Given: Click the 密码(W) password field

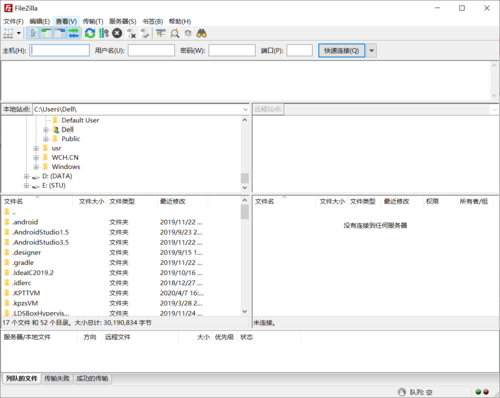Looking at the screenshot, I should point(232,50).
